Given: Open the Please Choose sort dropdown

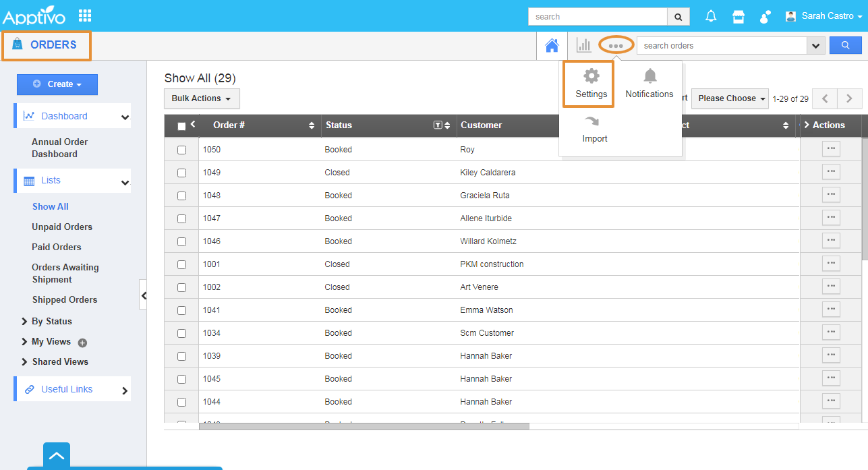Looking at the screenshot, I should point(732,98).
